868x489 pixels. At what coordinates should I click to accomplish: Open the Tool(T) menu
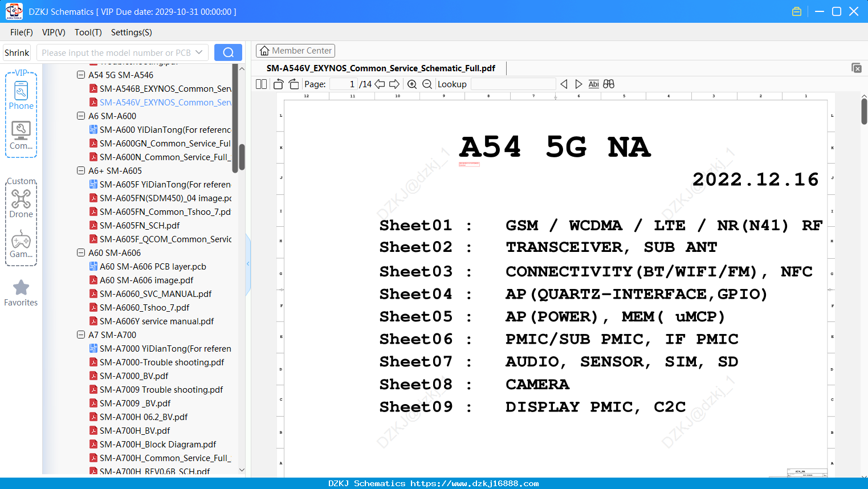(x=88, y=32)
